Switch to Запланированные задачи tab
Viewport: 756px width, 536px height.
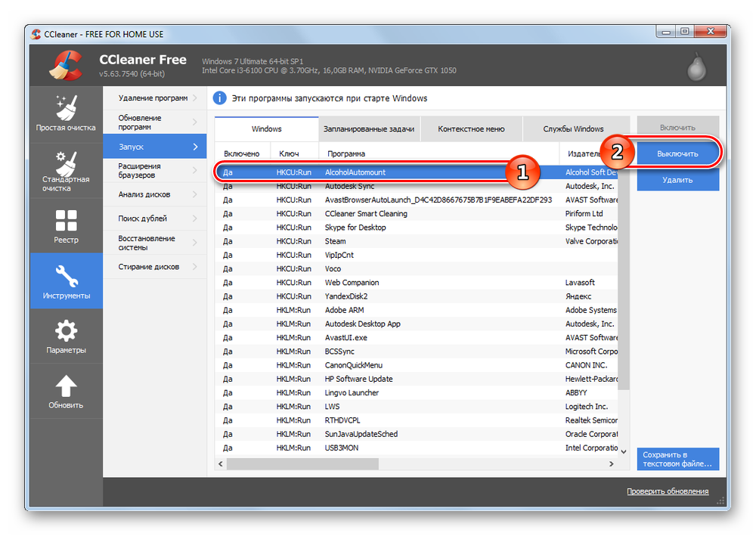click(368, 129)
